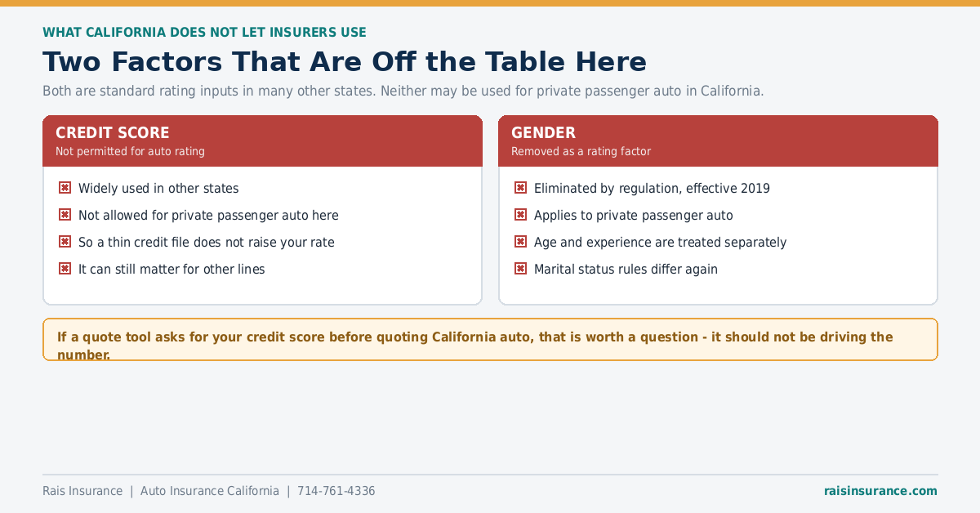980x513 pixels.
Task: Click the 'Not permitted for auto rating' subtitle
Action: (x=130, y=151)
